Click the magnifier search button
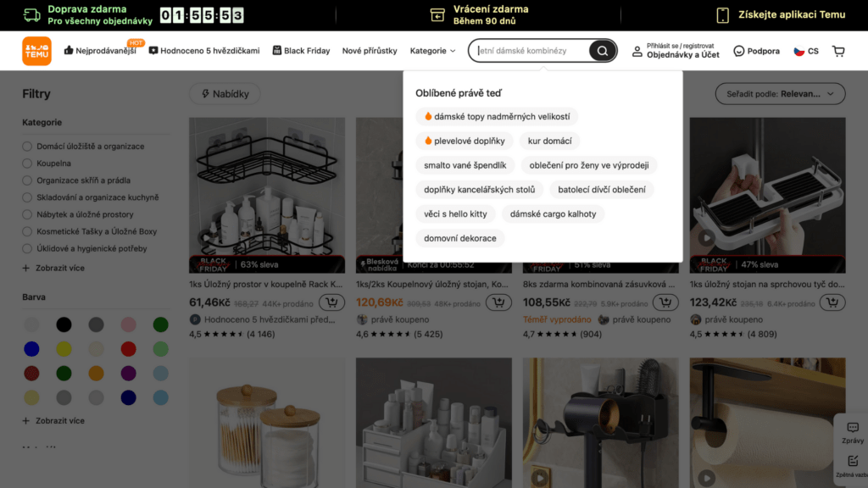 (603, 51)
